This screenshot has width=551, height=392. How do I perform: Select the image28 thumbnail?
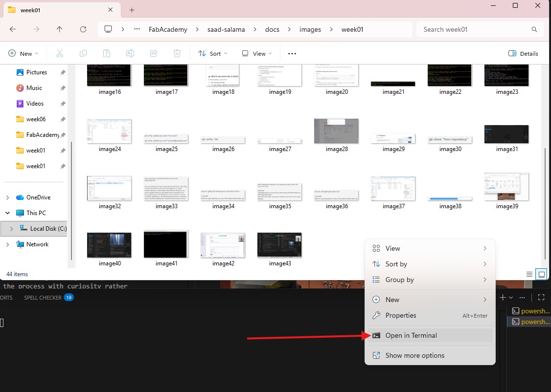point(336,131)
